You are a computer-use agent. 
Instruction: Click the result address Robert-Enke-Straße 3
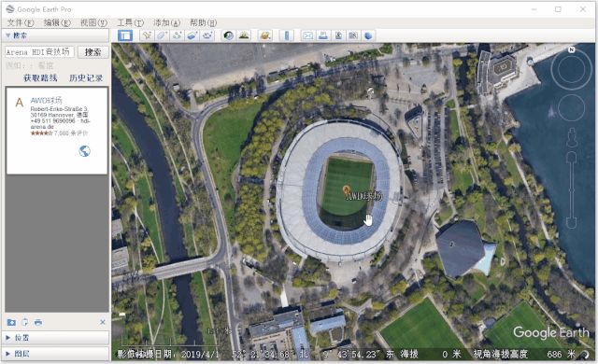(59, 109)
